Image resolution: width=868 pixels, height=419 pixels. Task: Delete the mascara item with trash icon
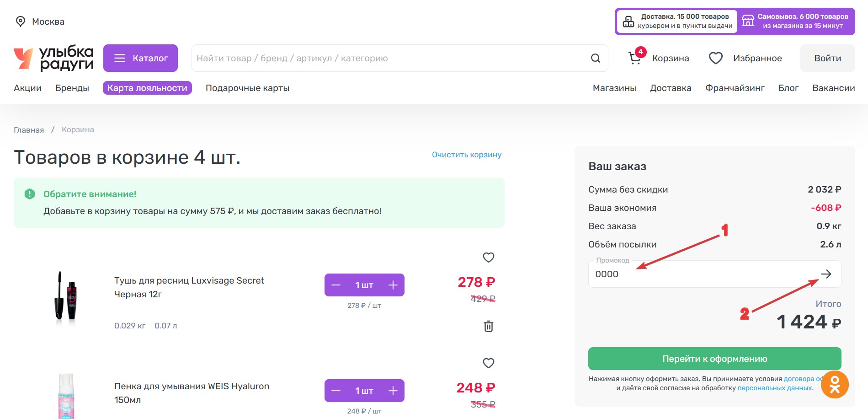click(488, 326)
